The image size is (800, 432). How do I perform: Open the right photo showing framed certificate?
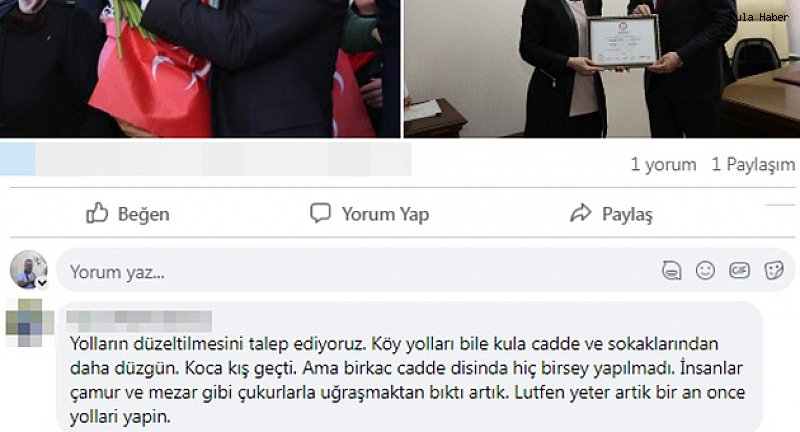pos(602,69)
